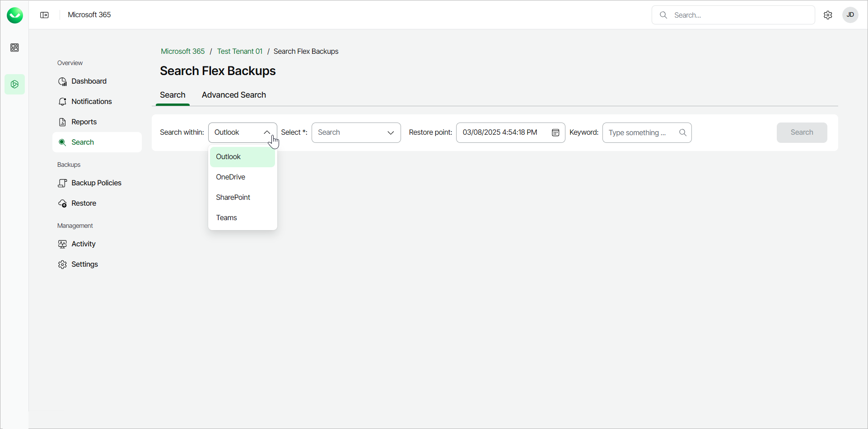Click the Dashboard icon in sidebar
The height and width of the screenshot is (429, 868).
tap(62, 81)
